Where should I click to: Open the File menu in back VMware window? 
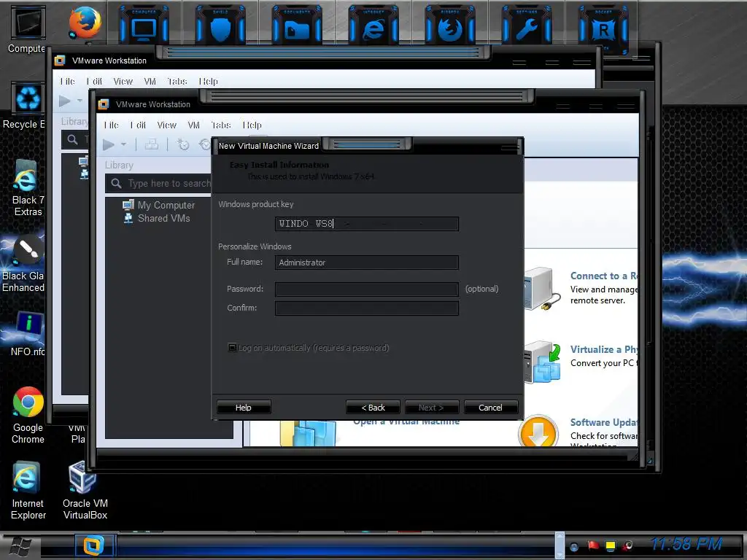click(x=68, y=81)
